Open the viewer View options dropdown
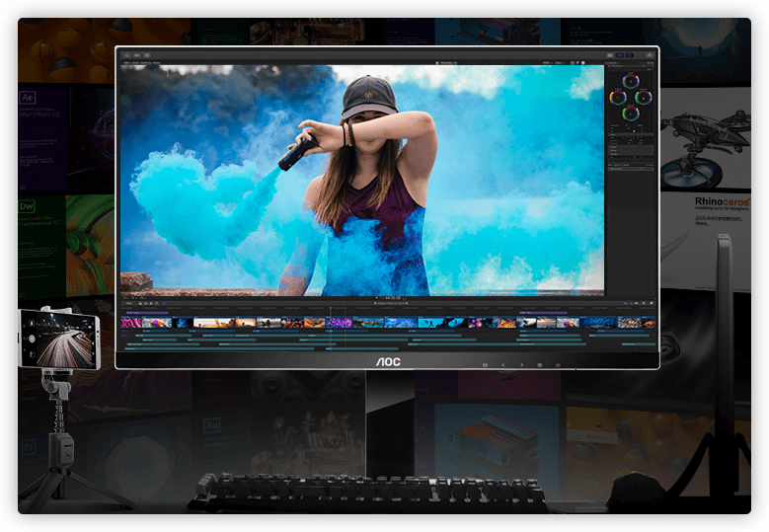The image size is (769, 532). pos(560,63)
